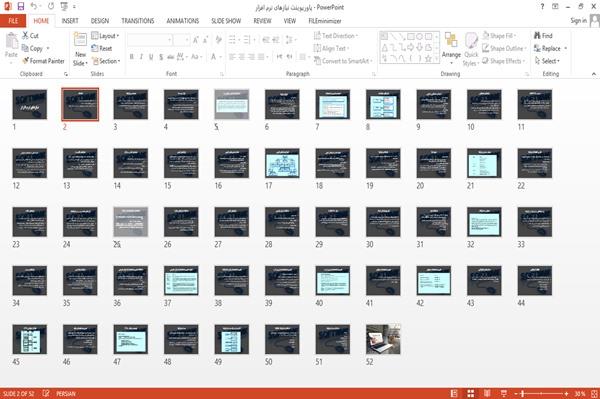This screenshot has height=399, width=600.
Task: Click the New Slide button icon
Action: 80,41
